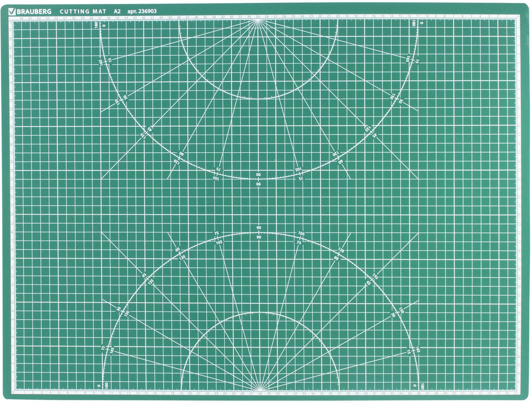This screenshot has height=403, width=532.
Task: Click the "CUTTING MAT" label
Action: point(83,12)
